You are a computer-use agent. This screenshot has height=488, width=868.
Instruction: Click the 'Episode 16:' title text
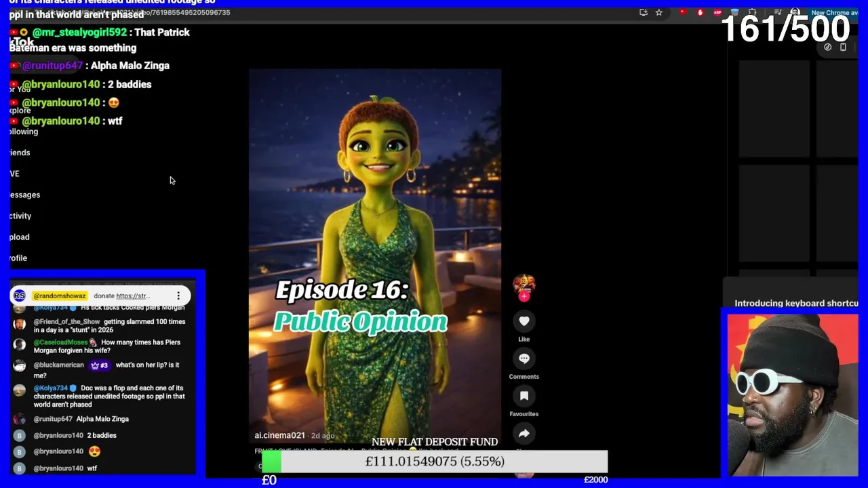(x=342, y=290)
